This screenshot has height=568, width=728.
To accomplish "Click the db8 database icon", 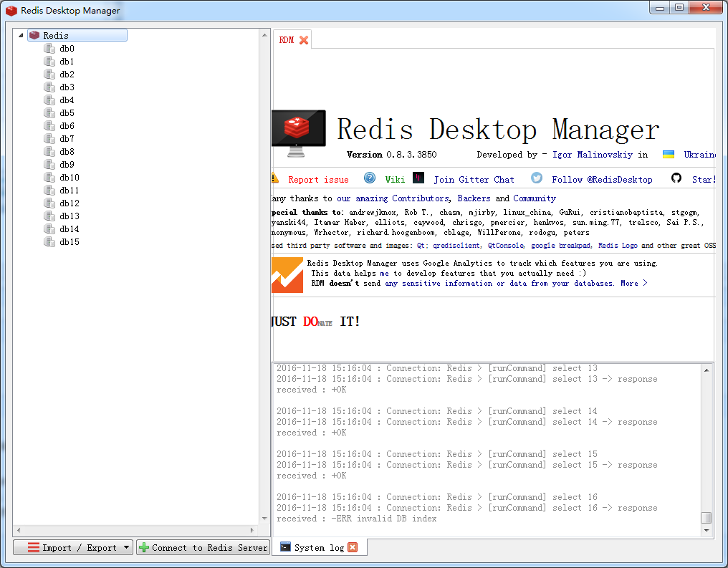I will 49,152.
